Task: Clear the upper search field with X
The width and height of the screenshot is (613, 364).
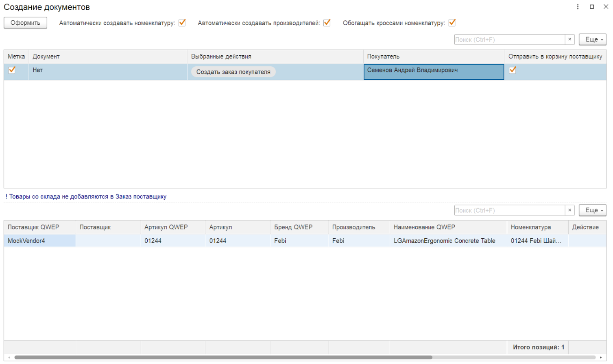Action: coord(569,39)
